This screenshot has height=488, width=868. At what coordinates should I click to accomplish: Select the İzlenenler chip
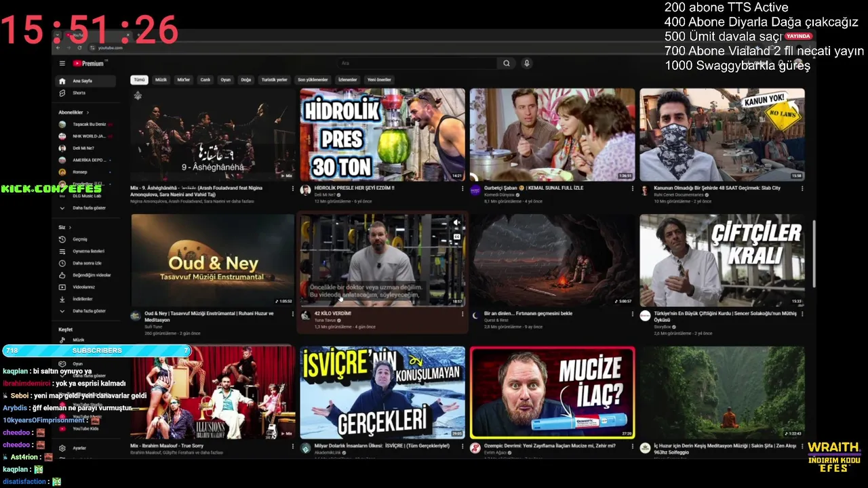click(x=347, y=79)
